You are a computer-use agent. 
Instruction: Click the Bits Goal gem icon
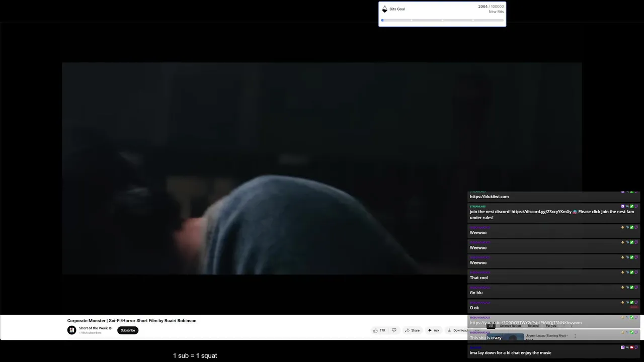[385, 9]
